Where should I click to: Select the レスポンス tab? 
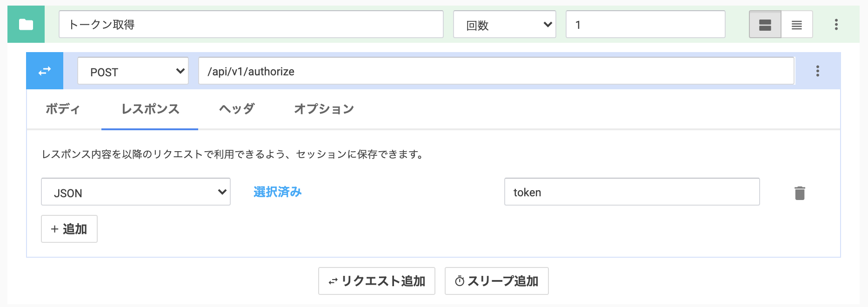pyautogui.click(x=150, y=109)
